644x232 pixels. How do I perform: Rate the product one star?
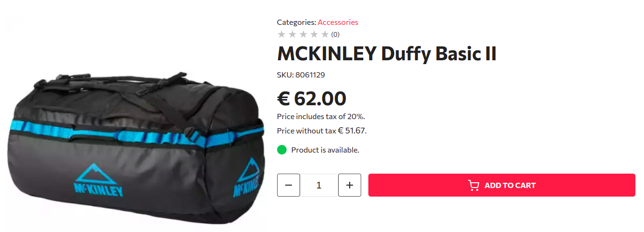pyautogui.click(x=281, y=34)
